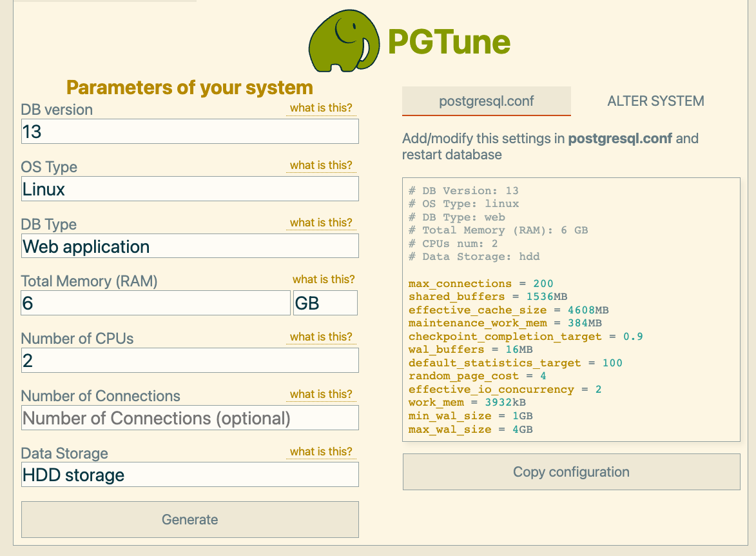
Task: Click the 'default_statistics_target = 100' line
Action: click(x=516, y=363)
